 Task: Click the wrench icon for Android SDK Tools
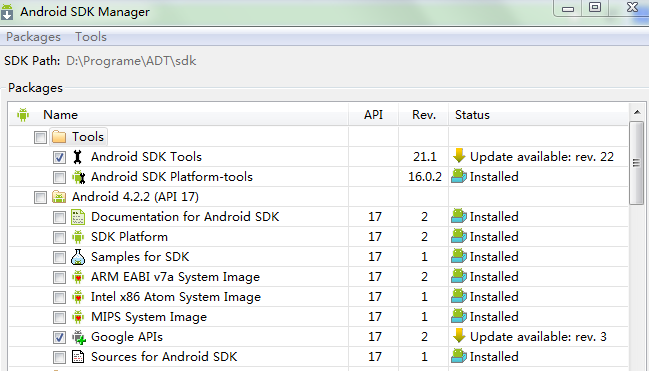tap(77, 157)
